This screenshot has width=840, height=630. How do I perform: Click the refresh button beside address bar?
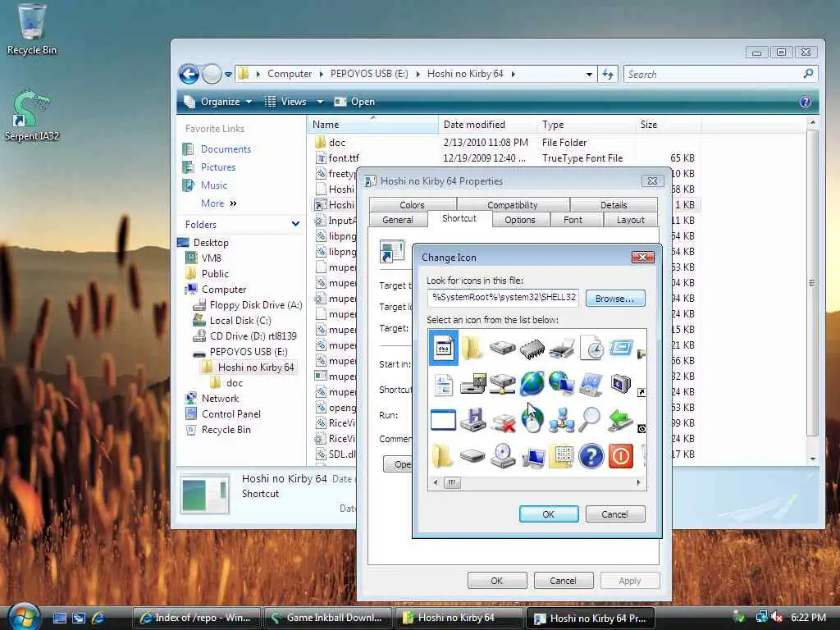pyautogui.click(x=608, y=74)
